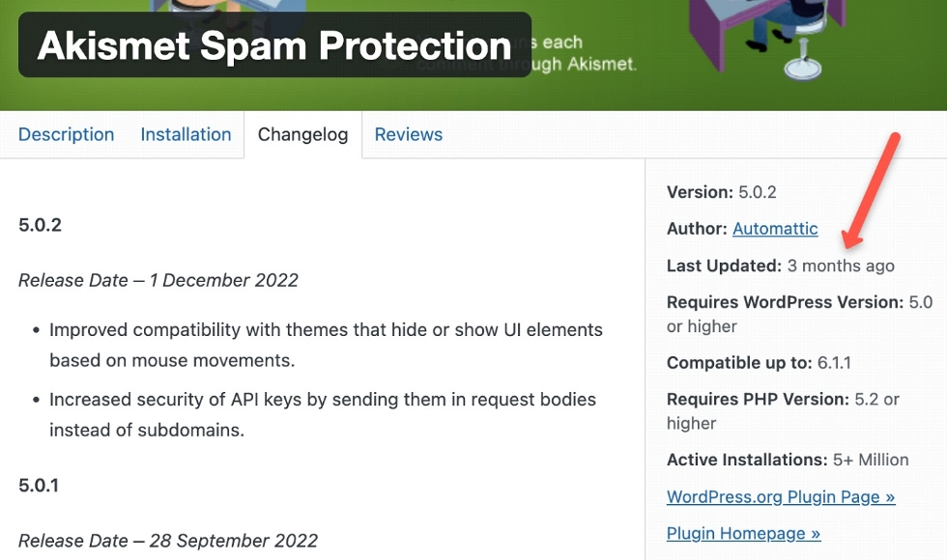Viewport: 947px width, 560px height.
Task: Click the red arrow annotation
Action: coord(871,190)
